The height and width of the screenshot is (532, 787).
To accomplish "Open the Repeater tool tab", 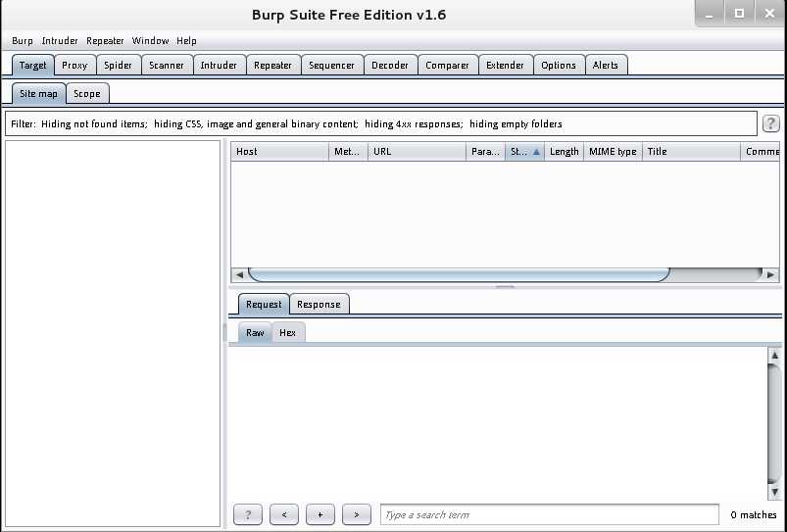I will pos(272,66).
